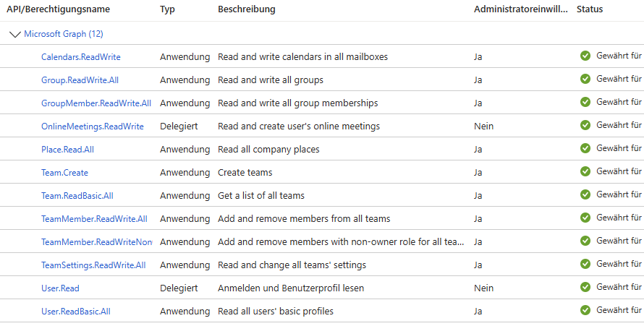Click the Status column header
Image resolution: width=644 pixels, height=326 pixels.
click(590, 9)
